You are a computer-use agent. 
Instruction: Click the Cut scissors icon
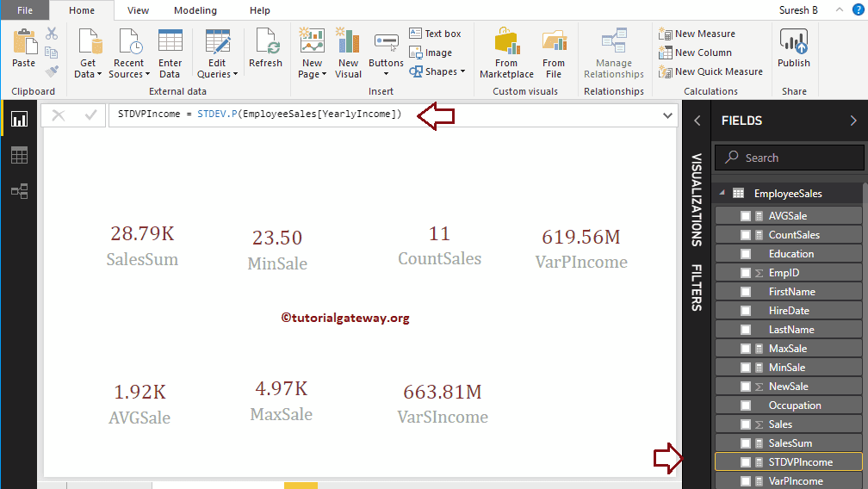[x=52, y=34]
